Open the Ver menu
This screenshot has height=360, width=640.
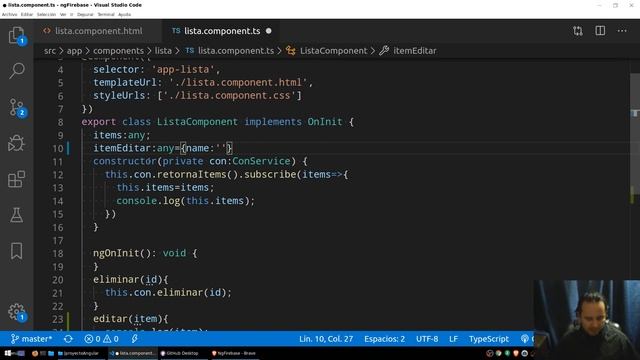pyautogui.click(x=63, y=14)
